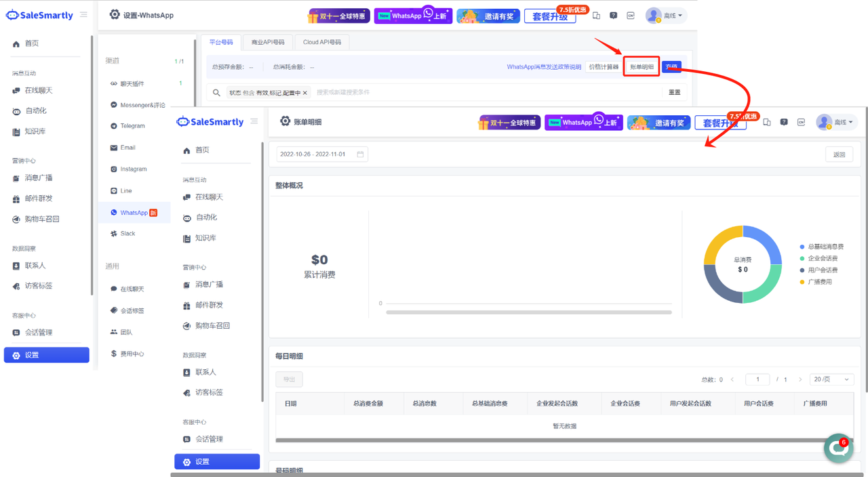This screenshot has width=868, height=477.
Task: Click the magnifier icon in the filter bar
Action: [x=216, y=93]
